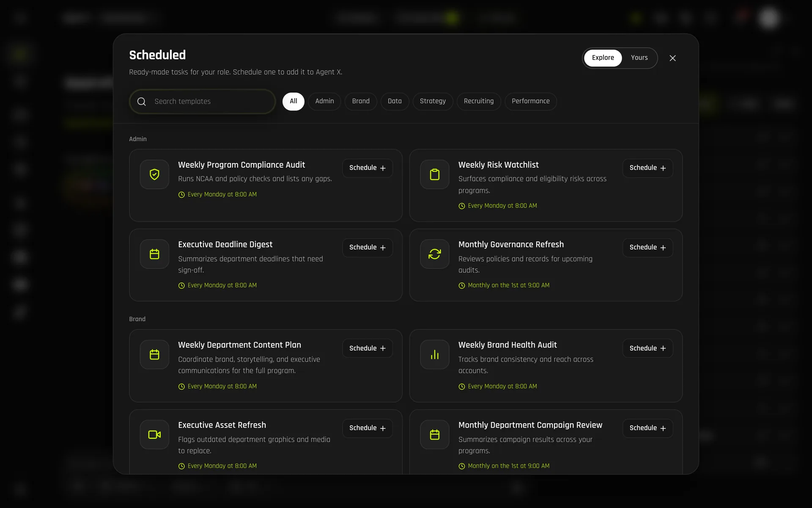The width and height of the screenshot is (812, 508).
Task: Click the magnifier icon in search box
Action: click(142, 102)
